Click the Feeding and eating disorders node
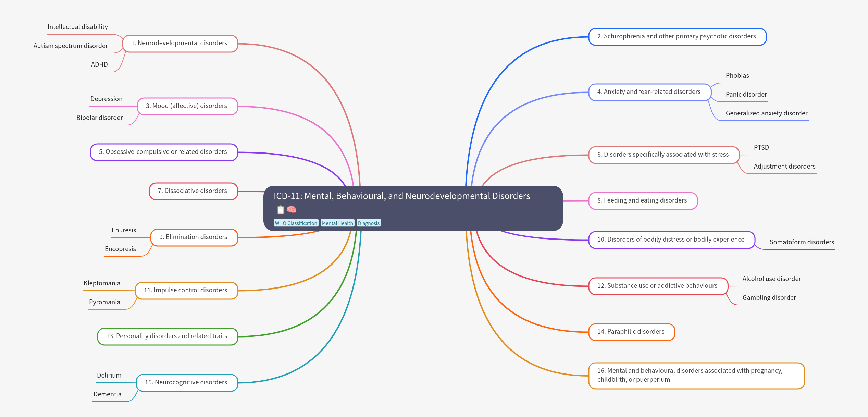868x417 pixels. (x=643, y=201)
